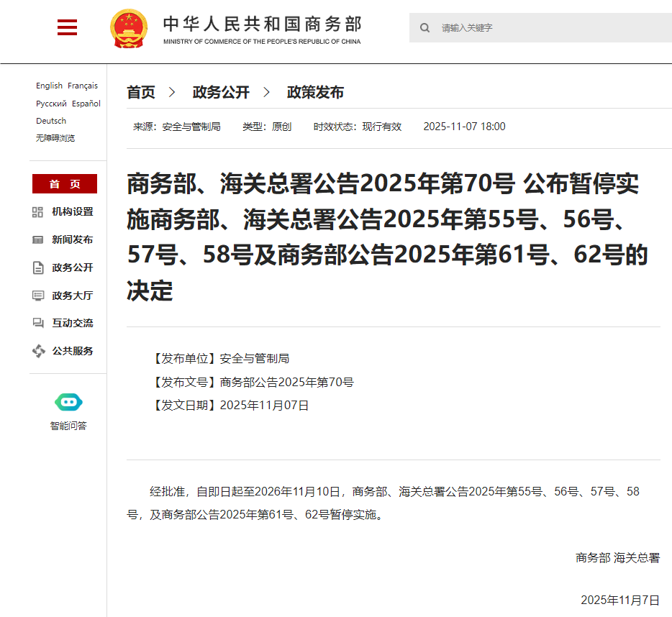Click the 公共服务 icon
This screenshot has height=617, width=672.
[x=38, y=352]
